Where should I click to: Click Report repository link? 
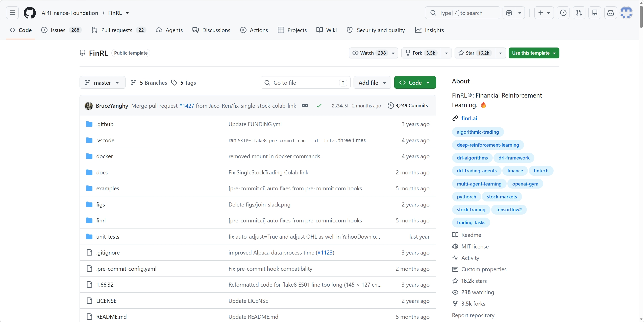[473, 315]
